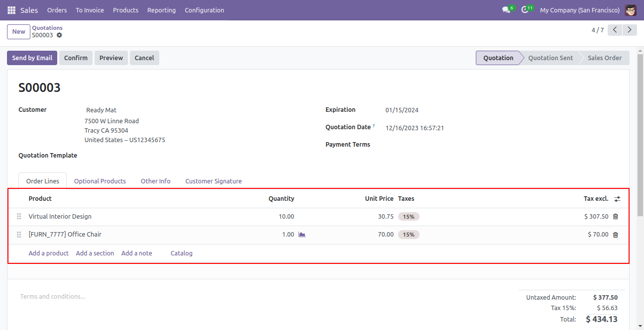
Task: Open the gear actions menu beside S00003
Action: click(x=59, y=35)
